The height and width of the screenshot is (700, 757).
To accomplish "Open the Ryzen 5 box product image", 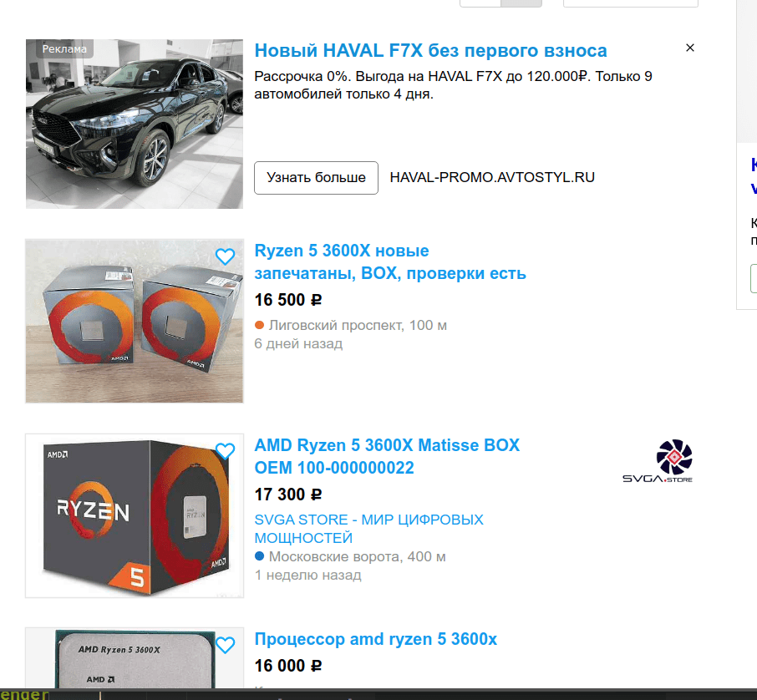I will pos(135,515).
